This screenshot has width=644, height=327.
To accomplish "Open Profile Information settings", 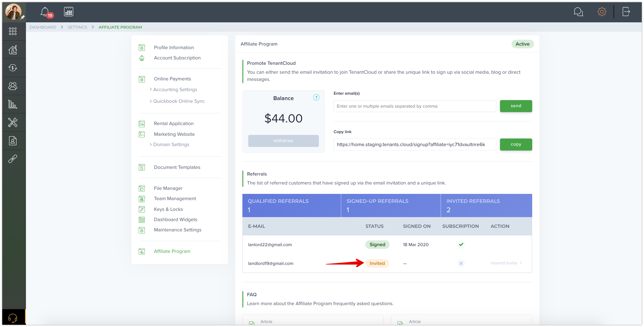I will coord(174,47).
